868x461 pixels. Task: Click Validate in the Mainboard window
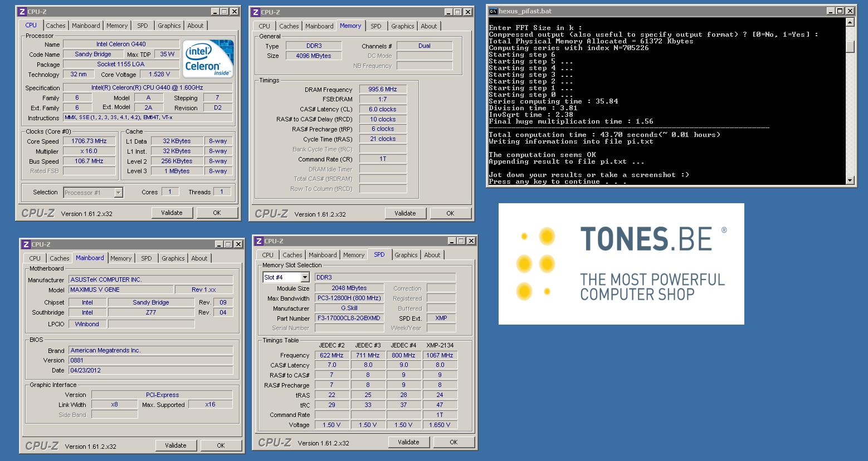[x=176, y=445]
